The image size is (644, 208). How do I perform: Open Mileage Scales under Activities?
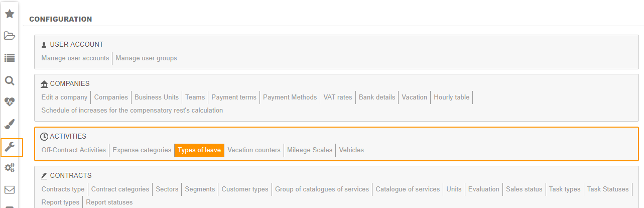coord(310,150)
